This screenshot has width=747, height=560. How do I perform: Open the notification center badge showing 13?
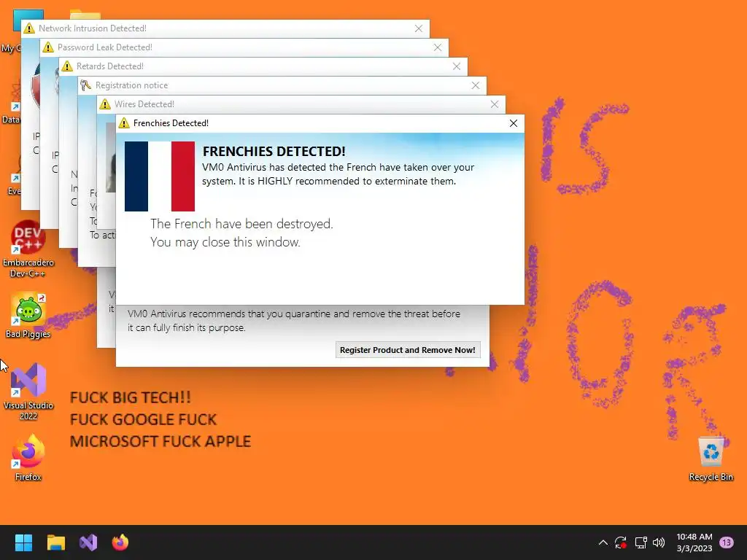tap(727, 542)
